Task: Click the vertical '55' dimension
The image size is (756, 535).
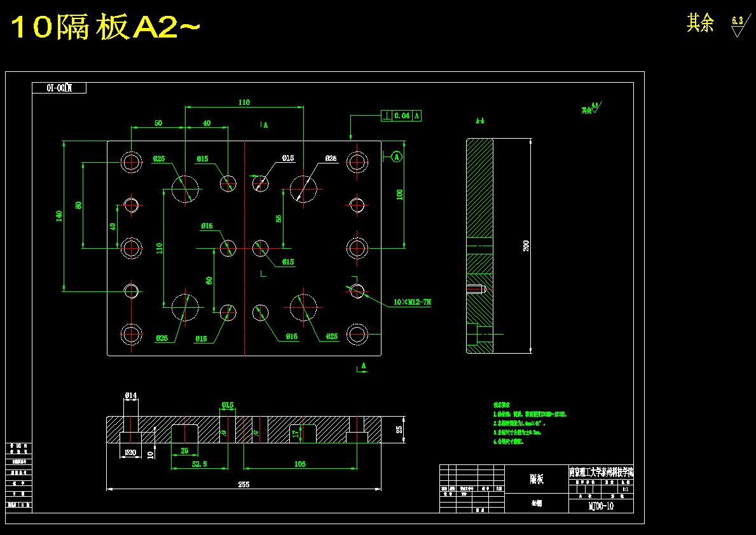Action: point(278,219)
